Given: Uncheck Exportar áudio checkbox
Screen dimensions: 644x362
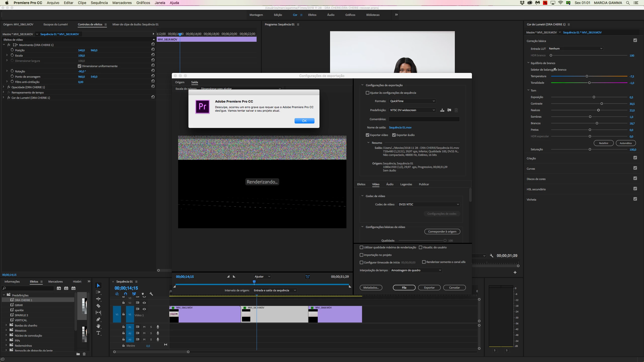Looking at the screenshot, I should coord(394,135).
